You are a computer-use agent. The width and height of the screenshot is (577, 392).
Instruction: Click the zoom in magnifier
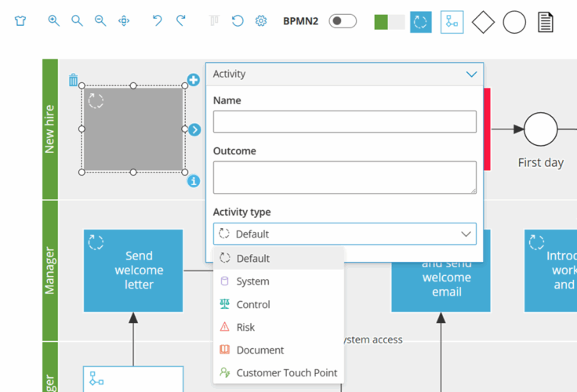tap(53, 21)
